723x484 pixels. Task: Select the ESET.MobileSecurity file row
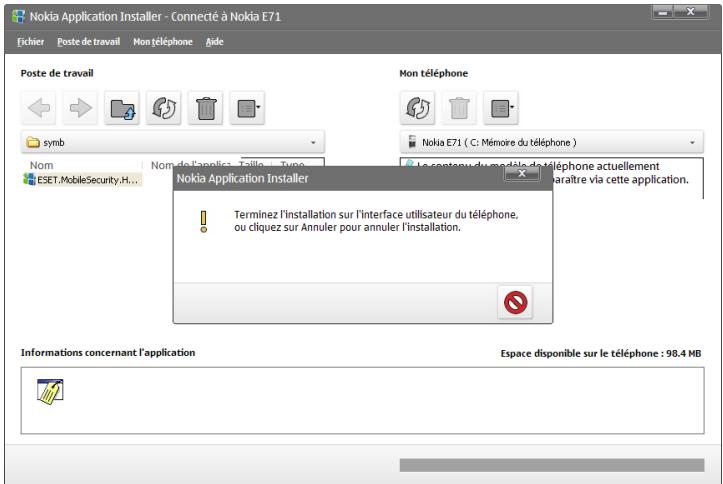click(x=83, y=180)
